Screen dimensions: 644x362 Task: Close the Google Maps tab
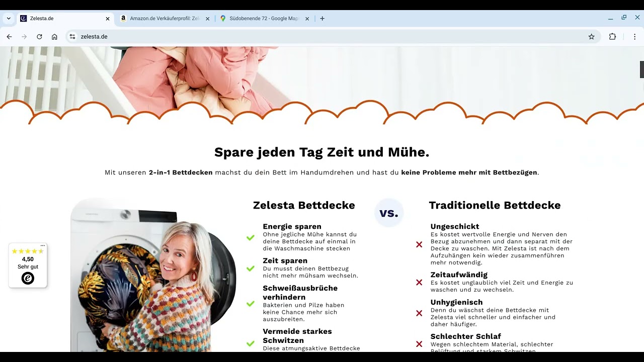click(307, 19)
